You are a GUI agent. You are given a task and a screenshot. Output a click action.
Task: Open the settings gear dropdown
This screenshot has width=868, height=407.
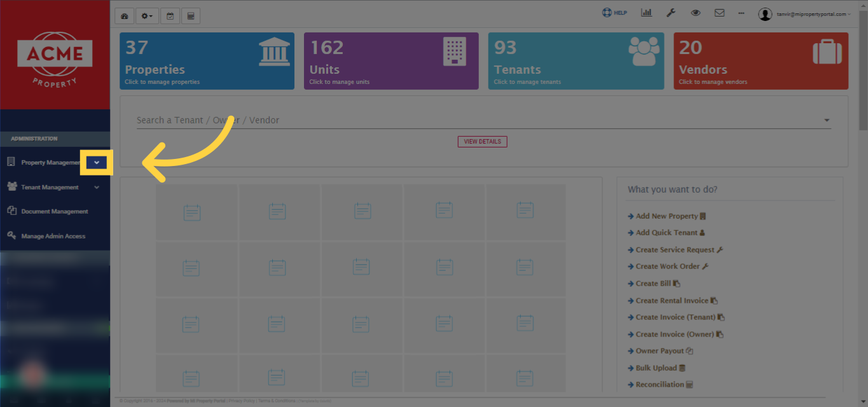click(x=147, y=15)
